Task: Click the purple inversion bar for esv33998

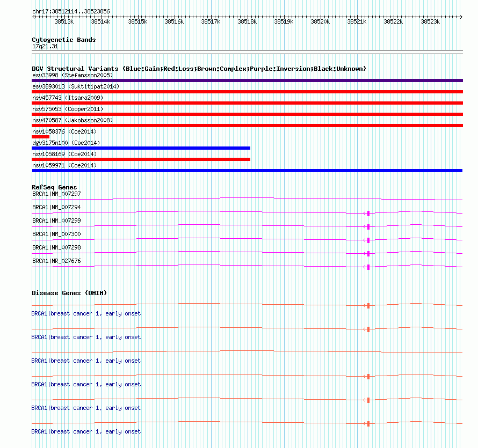Action: 247,80
